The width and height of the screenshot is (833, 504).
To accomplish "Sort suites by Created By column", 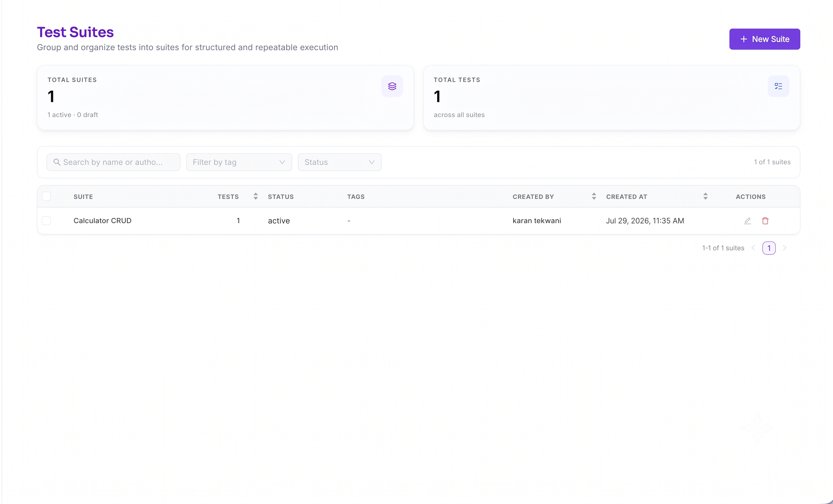I will click(x=594, y=196).
